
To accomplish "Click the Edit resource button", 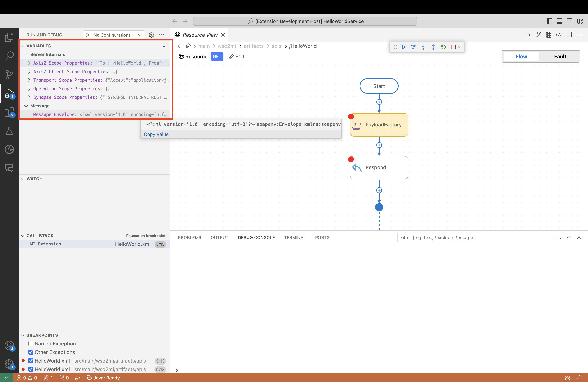I will (x=237, y=57).
